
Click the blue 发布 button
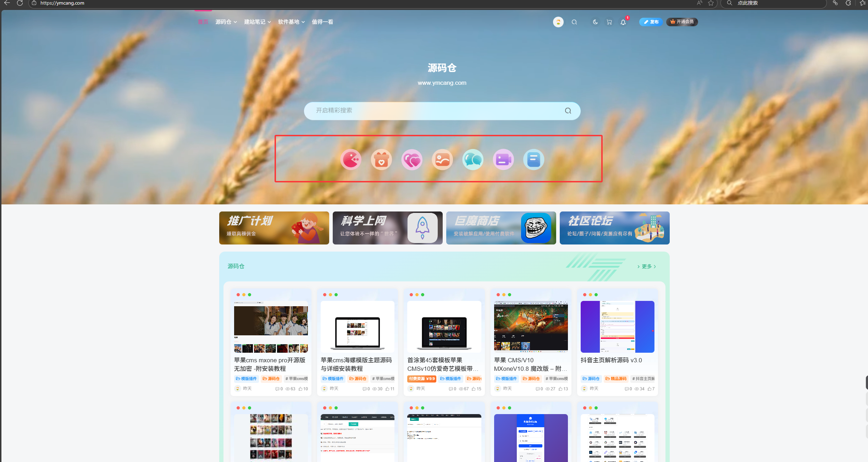(651, 22)
